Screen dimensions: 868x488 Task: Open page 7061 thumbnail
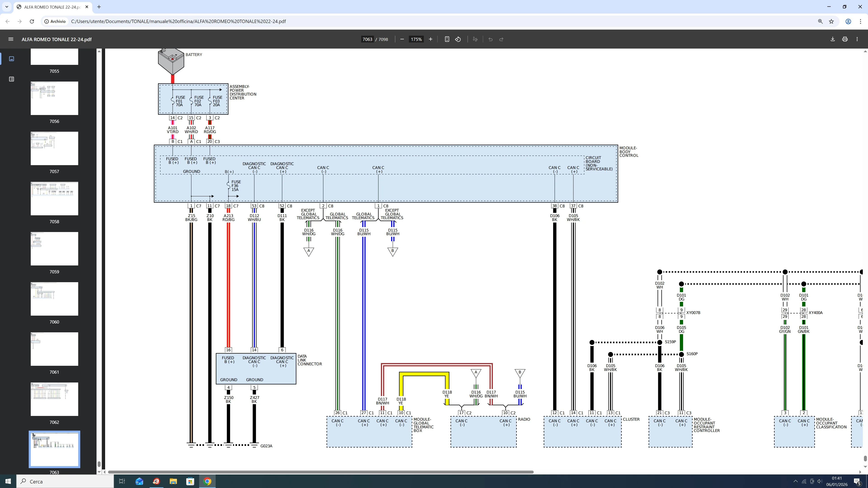click(x=54, y=349)
